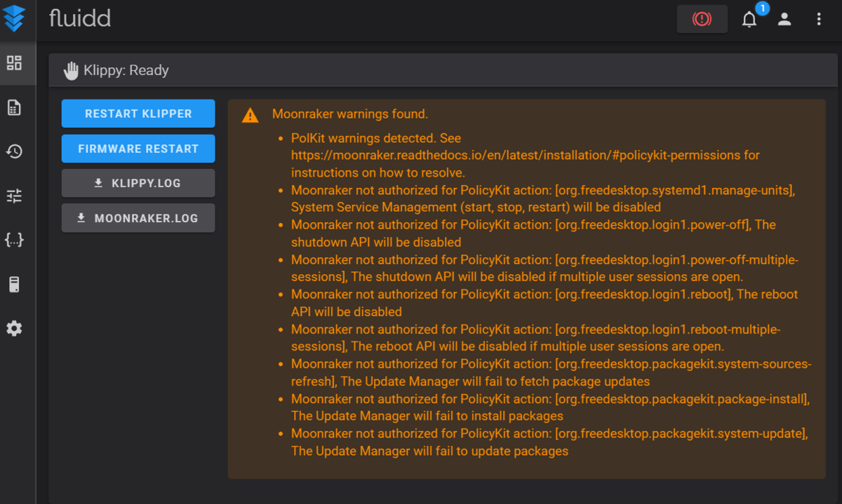Open the notifications bell
842x504 pixels.
click(x=749, y=20)
